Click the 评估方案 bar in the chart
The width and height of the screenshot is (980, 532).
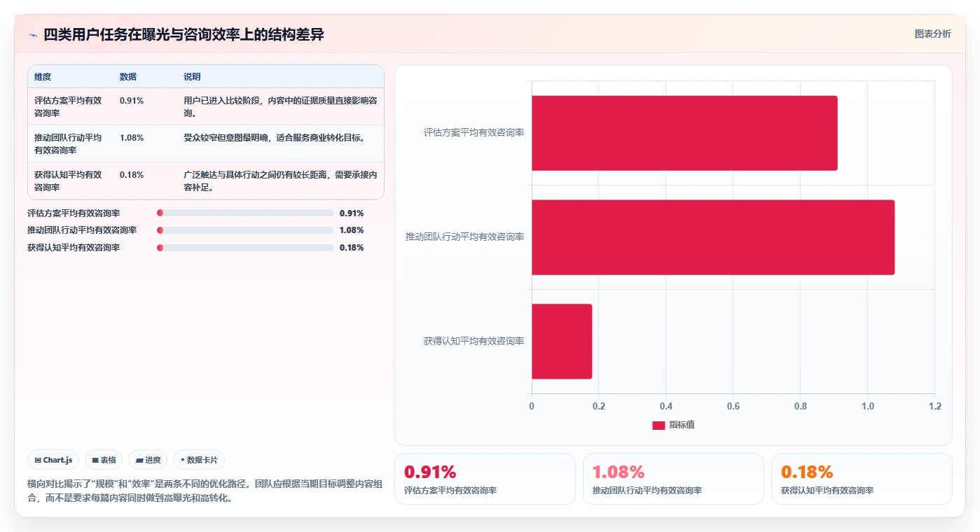point(684,133)
